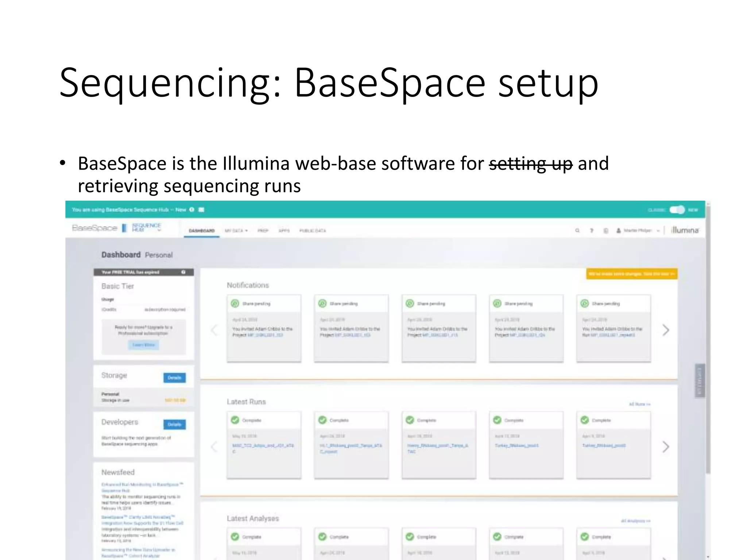Open Turkey_RNAseq run link on April 13 card
Image resolution: width=747 pixels, height=560 pixels.
pyautogui.click(x=516, y=446)
